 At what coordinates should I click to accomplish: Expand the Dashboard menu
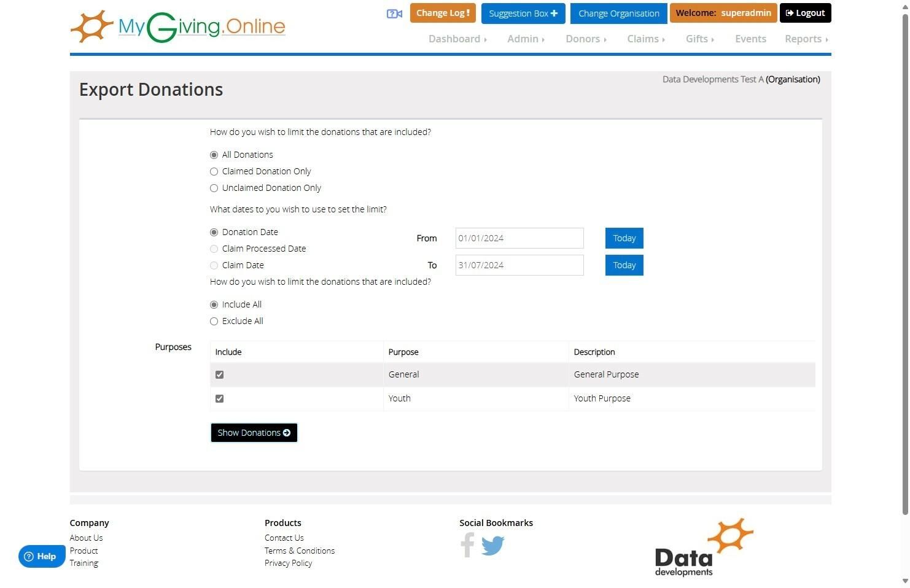pos(457,39)
